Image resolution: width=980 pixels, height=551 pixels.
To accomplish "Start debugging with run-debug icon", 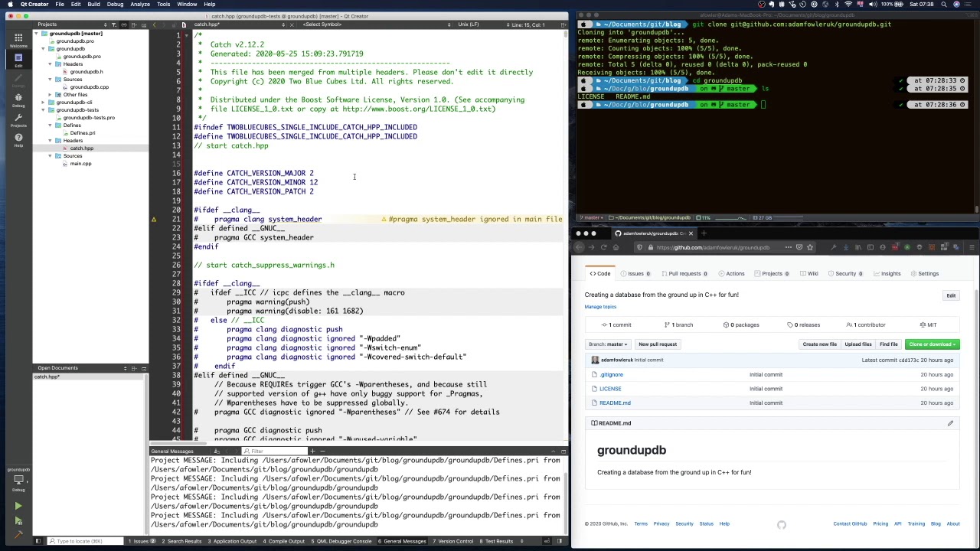I will coord(18,520).
